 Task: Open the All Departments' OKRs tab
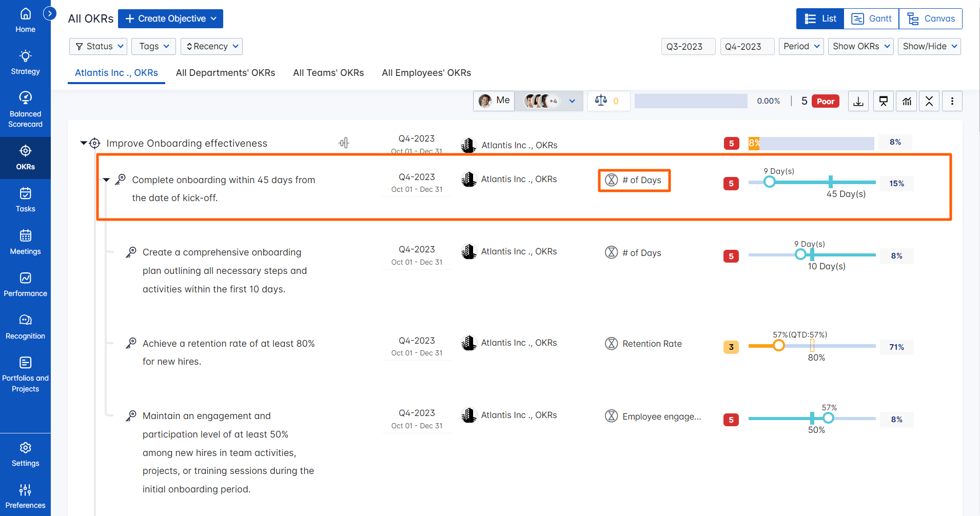(x=225, y=73)
